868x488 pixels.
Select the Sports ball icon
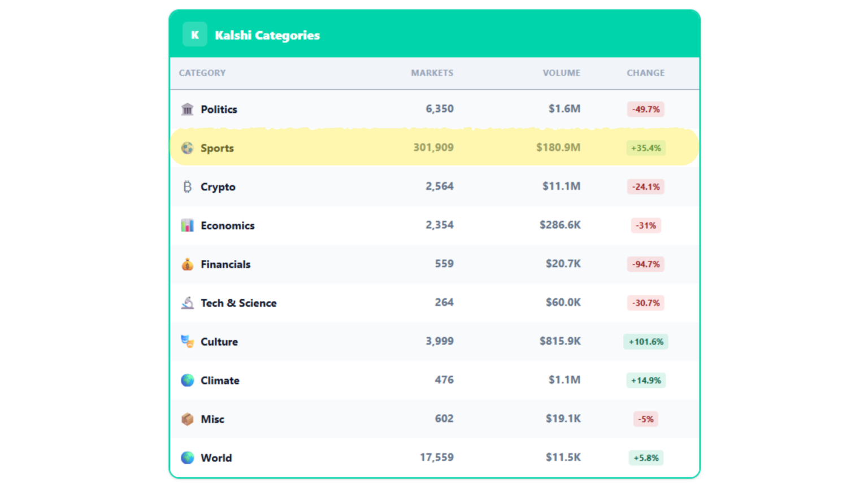187,147
